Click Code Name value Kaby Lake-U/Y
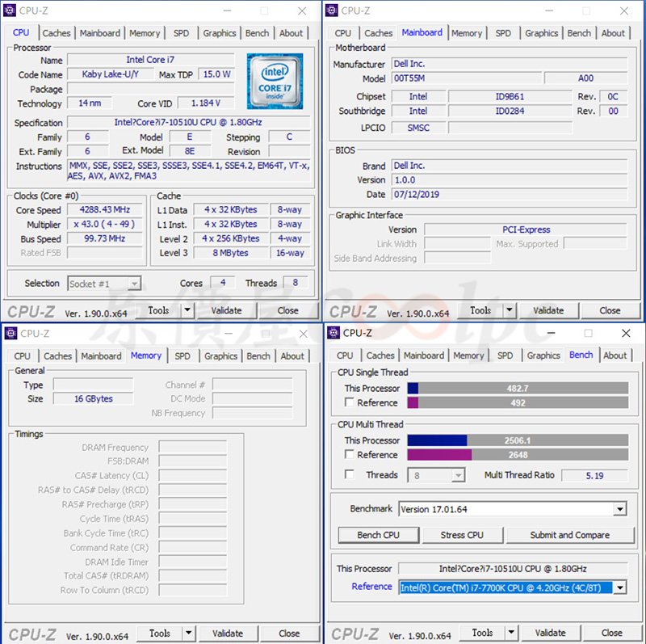 point(111,74)
